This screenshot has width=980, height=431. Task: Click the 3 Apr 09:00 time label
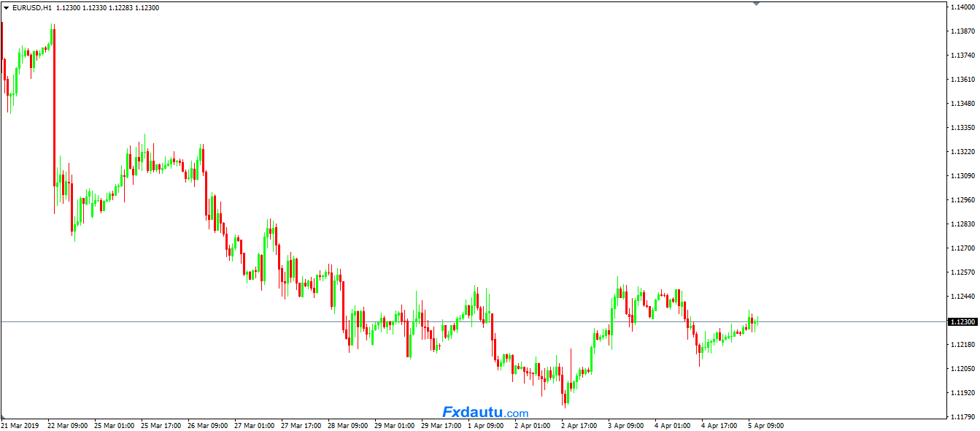coord(625,425)
